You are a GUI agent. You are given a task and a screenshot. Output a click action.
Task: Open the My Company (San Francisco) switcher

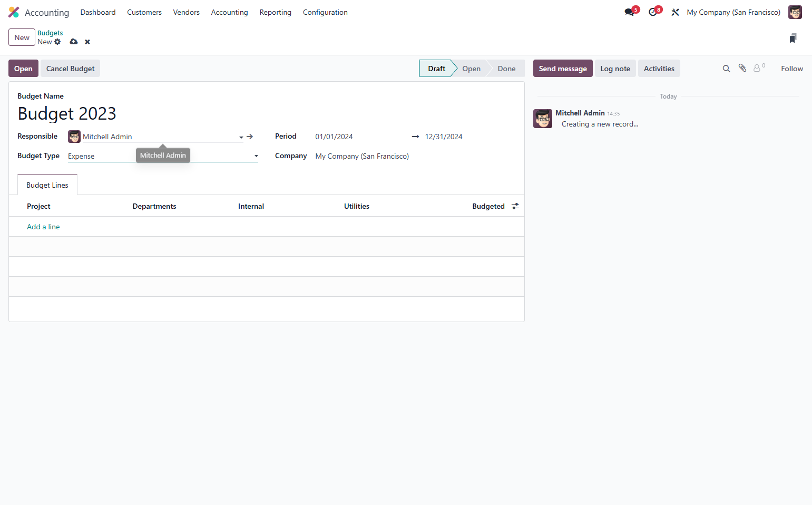pos(733,12)
